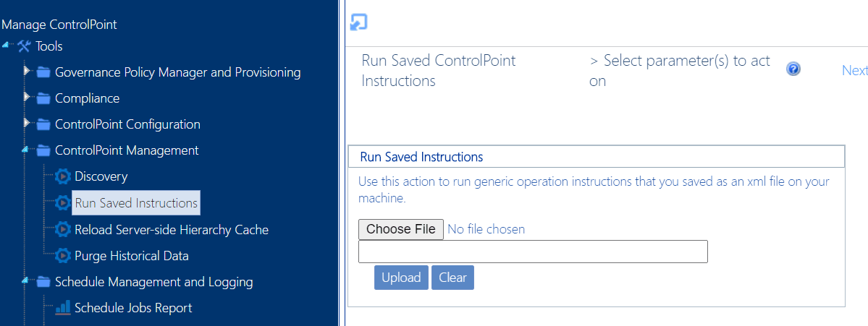
Task: Click the Upload button
Action: pyautogui.click(x=401, y=278)
